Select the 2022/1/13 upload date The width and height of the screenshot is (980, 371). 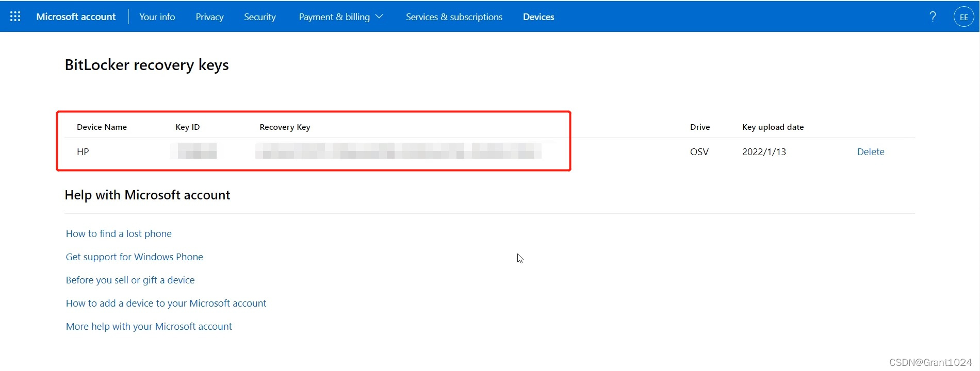pos(764,151)
